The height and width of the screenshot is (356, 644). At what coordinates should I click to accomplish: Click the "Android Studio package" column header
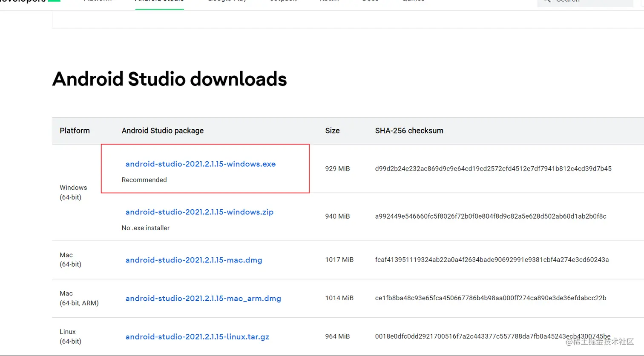click(x=163, y=131)
